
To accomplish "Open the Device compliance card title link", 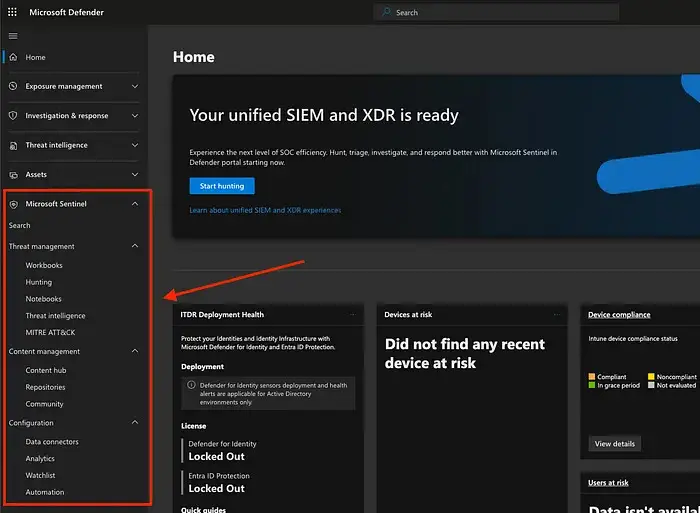I will [619, 315].
